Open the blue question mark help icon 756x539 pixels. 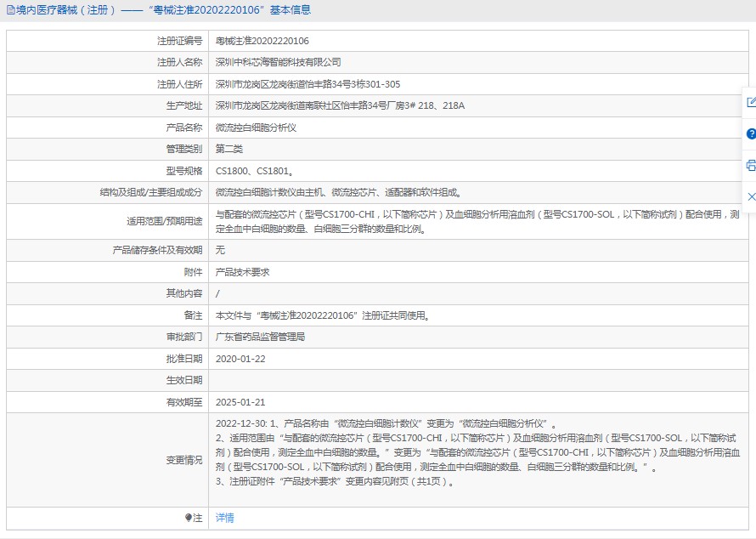(751, 133)
